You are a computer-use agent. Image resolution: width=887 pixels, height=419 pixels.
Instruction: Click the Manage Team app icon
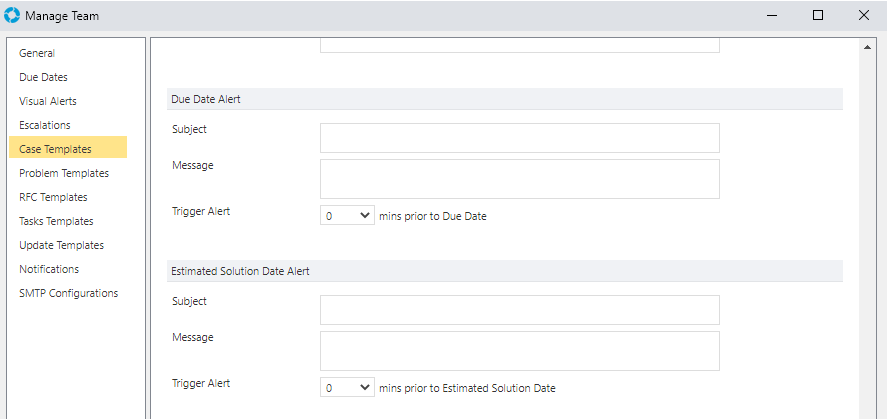[x=11, y=15]
